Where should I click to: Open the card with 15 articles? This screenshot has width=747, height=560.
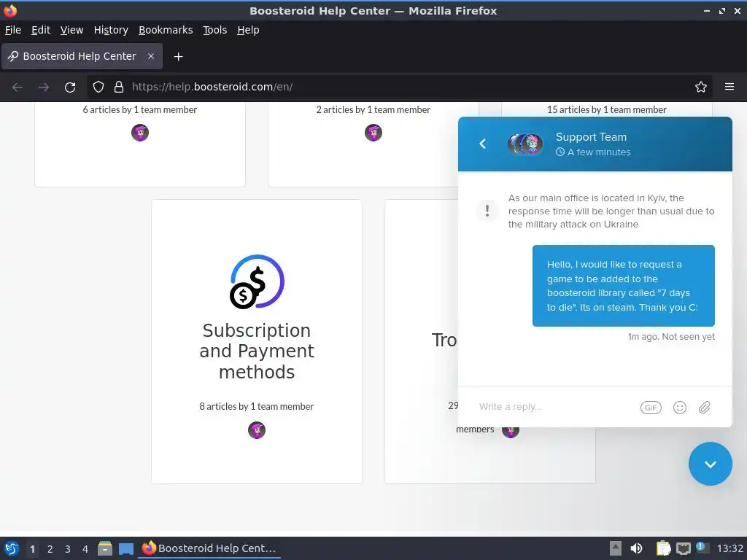(606, 109)
